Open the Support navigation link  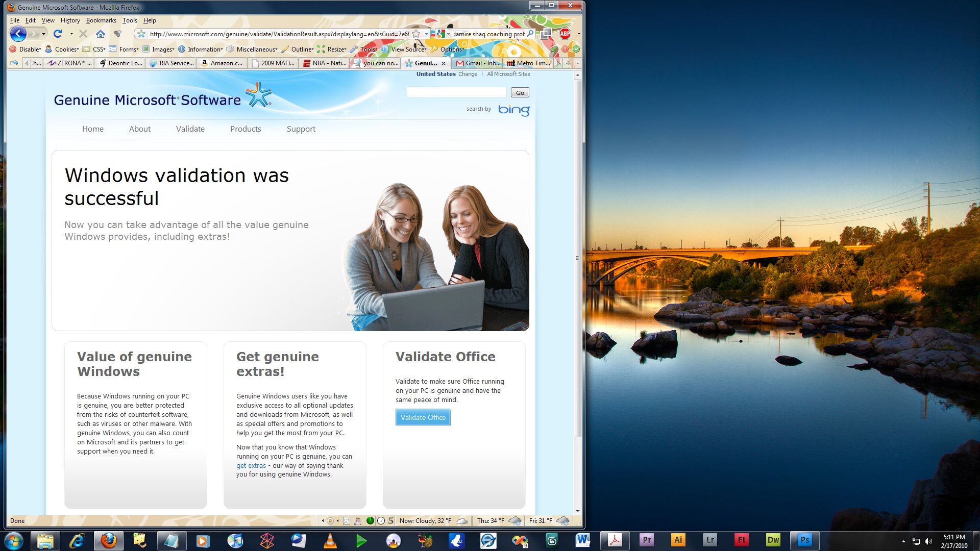pos(301,129)
